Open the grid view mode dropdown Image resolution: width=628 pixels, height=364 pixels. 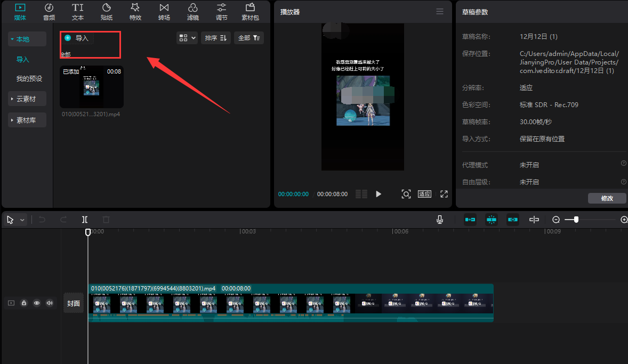(187, 38)
